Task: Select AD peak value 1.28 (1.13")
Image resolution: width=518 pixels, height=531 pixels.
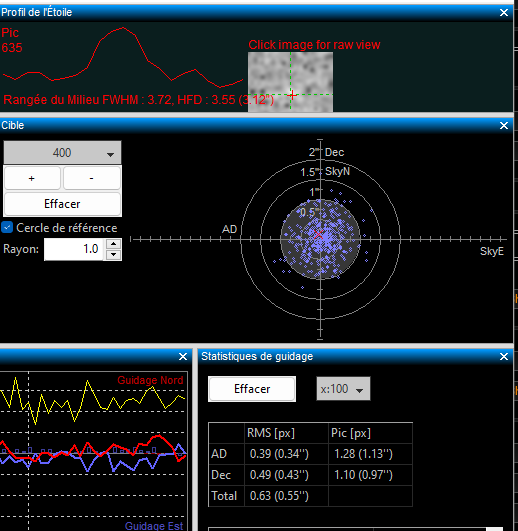Action: (363, 454)
